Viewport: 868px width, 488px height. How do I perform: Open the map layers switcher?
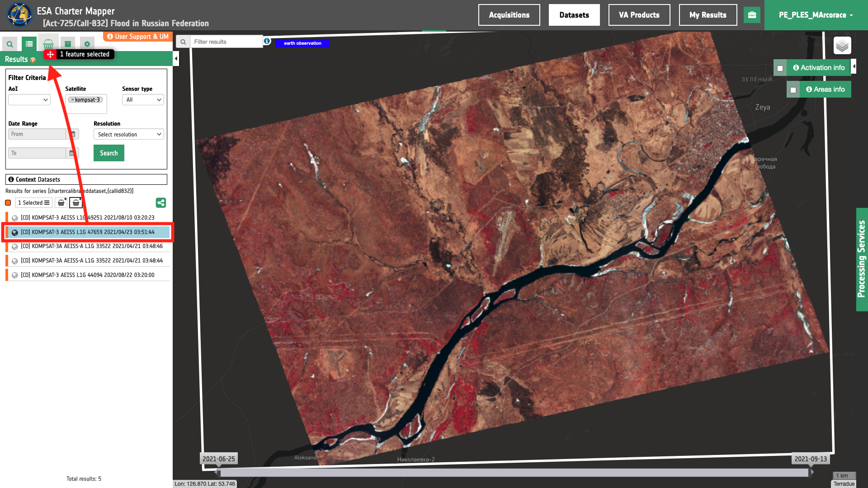(842, 46)
